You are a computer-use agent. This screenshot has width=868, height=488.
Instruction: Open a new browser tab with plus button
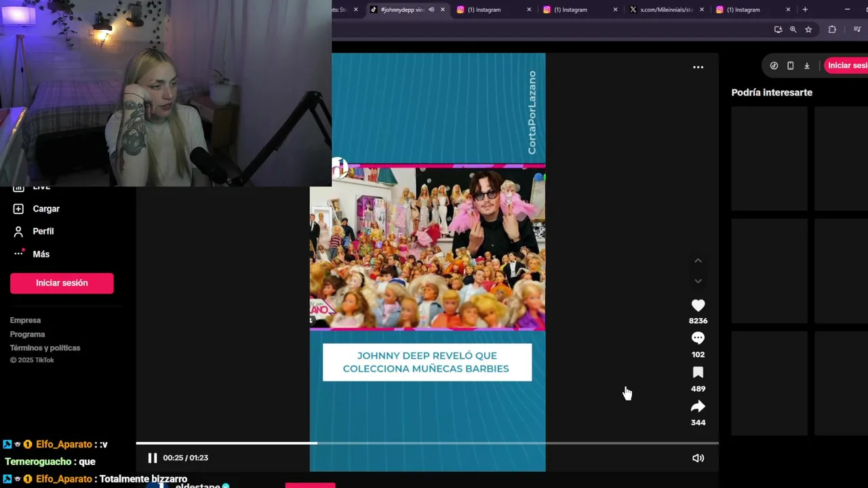pyautogui.click(x=805, y=9)
